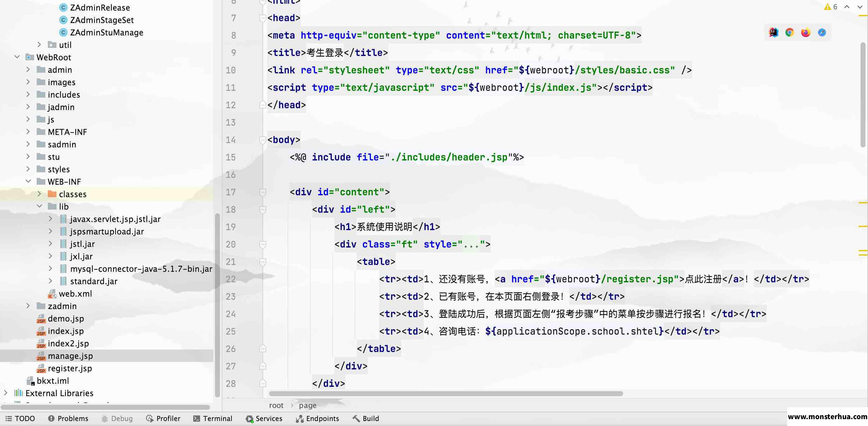Viewport: 868px width, 426px height.
Task: Go to next highlighted error arrow
Action: point(860,7)
